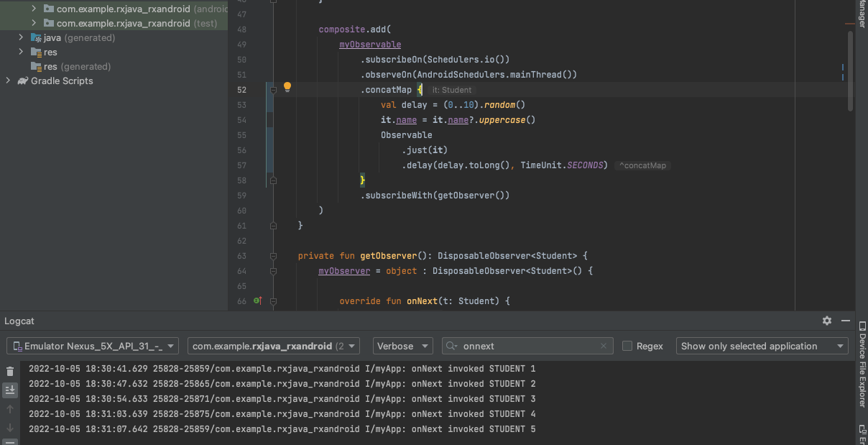Click the green gutter icon beside line 66
This screenshot has height=445, width=868.
click(256, 301)
